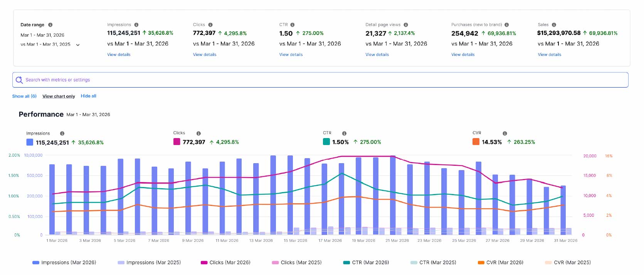Screen dimensions: 644x275
Task: Click the orange CVR metric color swatch
Action: 476,142
